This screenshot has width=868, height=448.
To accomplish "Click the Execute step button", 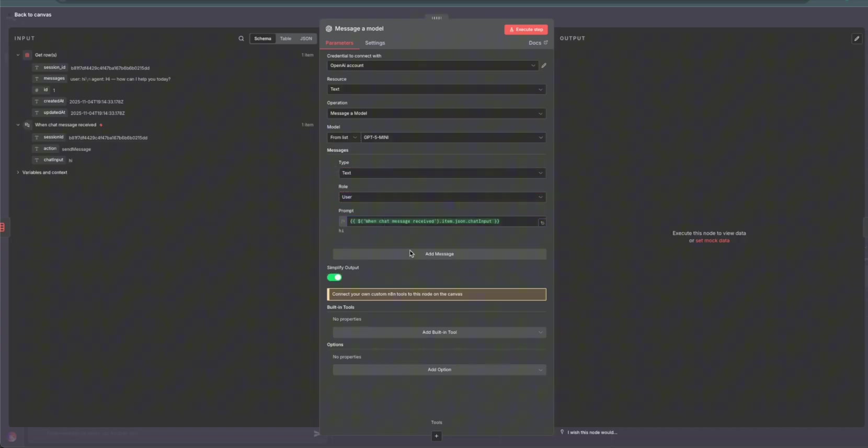I will [x=526, y=29].
